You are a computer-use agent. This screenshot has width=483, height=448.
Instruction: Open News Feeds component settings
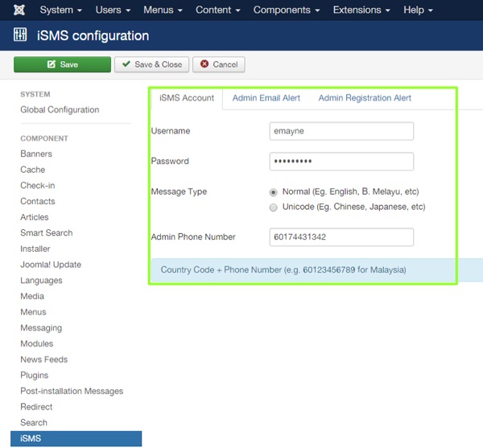pyautogui.click(x=44, y=360)
